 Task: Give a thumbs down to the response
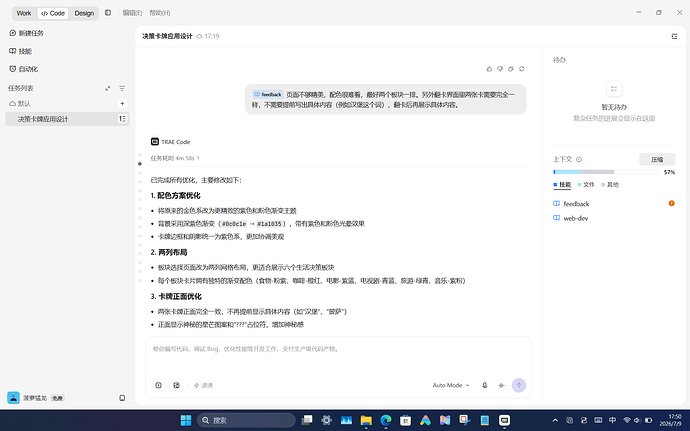[500, 69]
